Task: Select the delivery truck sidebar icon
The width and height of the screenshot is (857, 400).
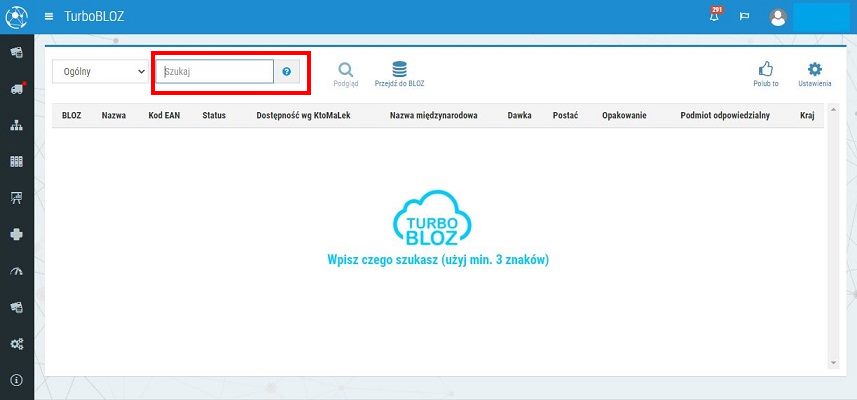Action: [x=17, y=89]
